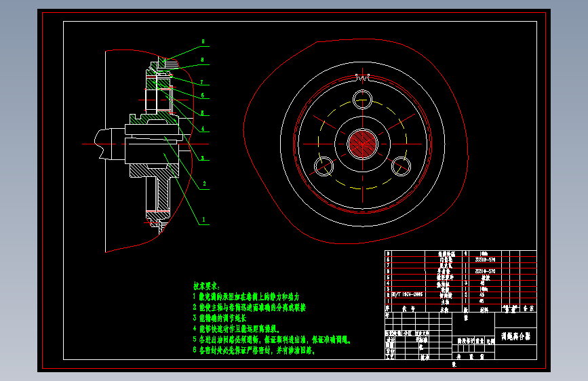Select red hatched shaft center in front view
588x381 pixels.
pos(362,144)
